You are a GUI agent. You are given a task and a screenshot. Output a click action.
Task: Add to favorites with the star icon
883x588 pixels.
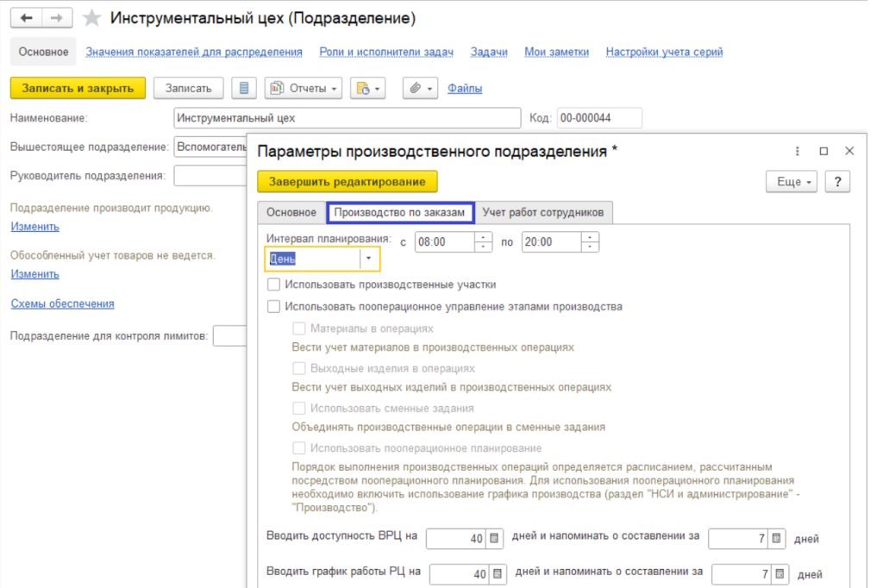(x=91, y=18)
